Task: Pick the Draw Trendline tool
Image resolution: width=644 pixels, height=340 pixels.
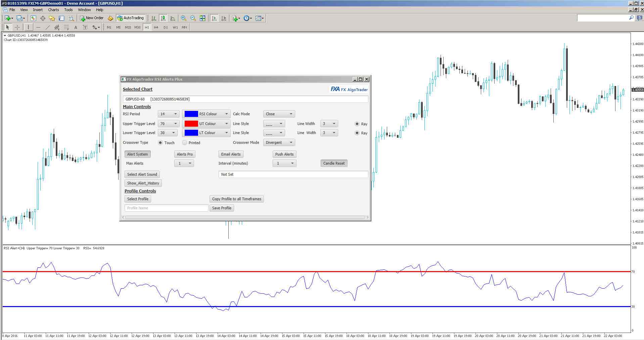Action: pyautogui.click(x=48, y=28)
